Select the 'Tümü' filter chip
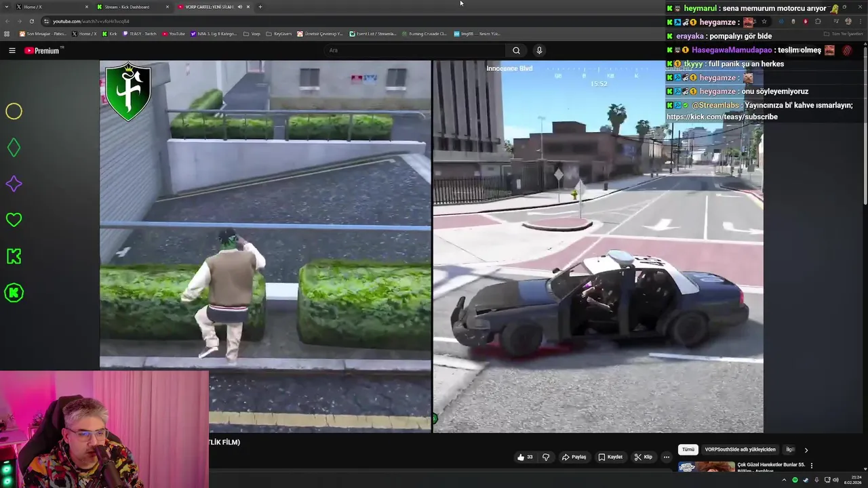 (688, 449)
